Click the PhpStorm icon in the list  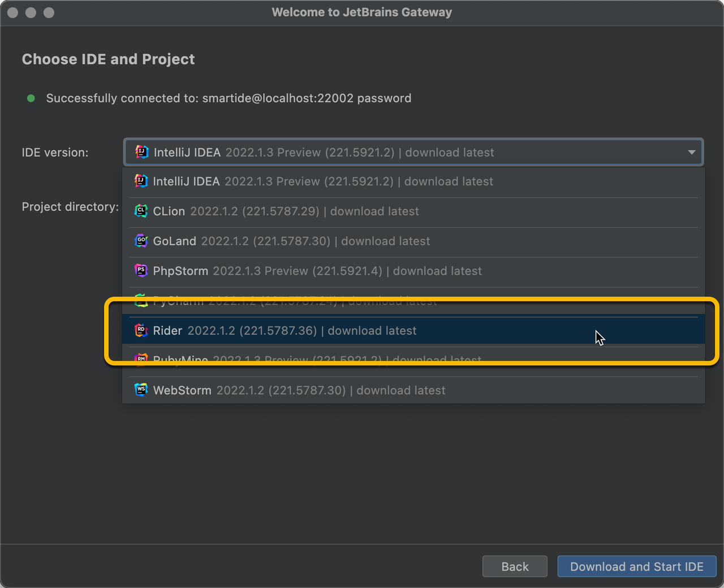(141, 270)
